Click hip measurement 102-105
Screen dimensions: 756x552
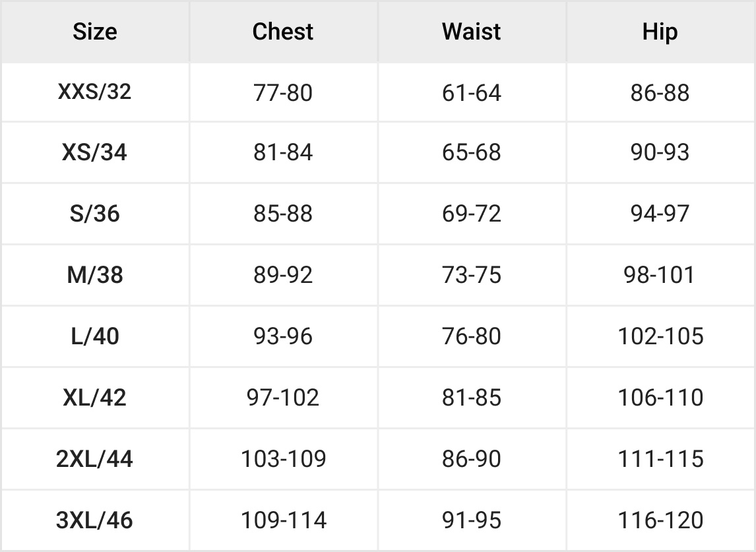660,336
